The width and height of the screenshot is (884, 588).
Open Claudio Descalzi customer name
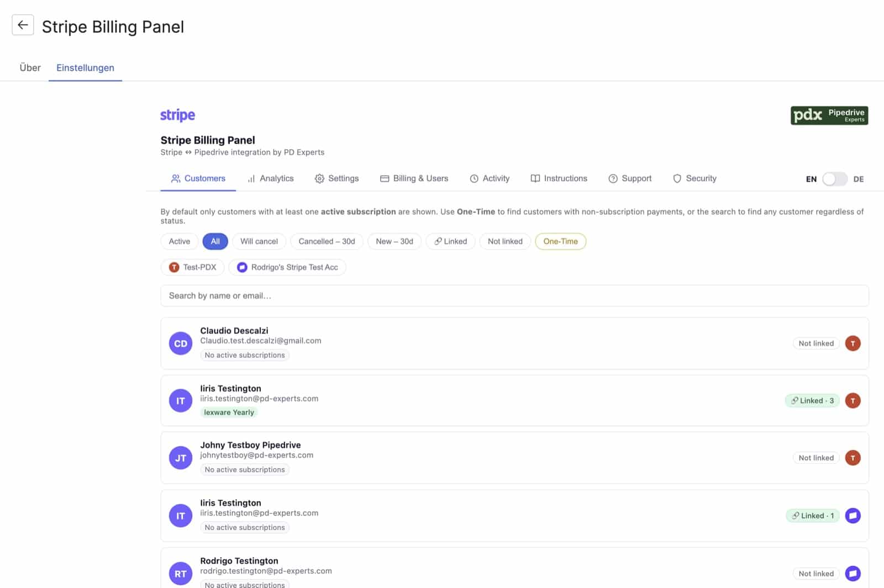(234, 331)
